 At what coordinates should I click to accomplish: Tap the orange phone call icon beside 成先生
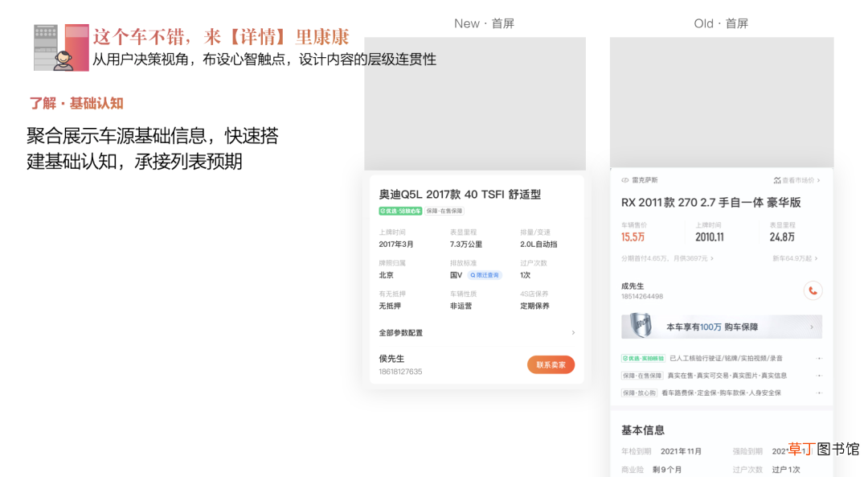813,290
